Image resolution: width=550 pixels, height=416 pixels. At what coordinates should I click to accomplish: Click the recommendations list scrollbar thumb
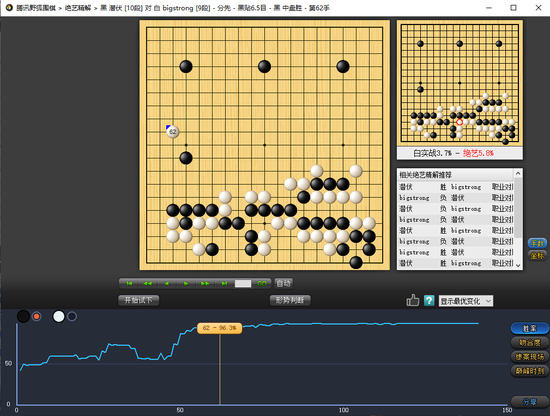tap(518, 207)
